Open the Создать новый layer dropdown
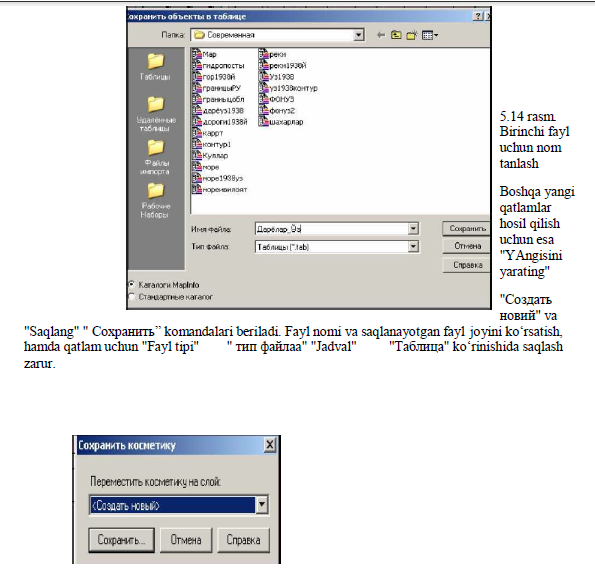Image resolution: width=595 pixels, height=580 pixels. (x=262, y=505)
